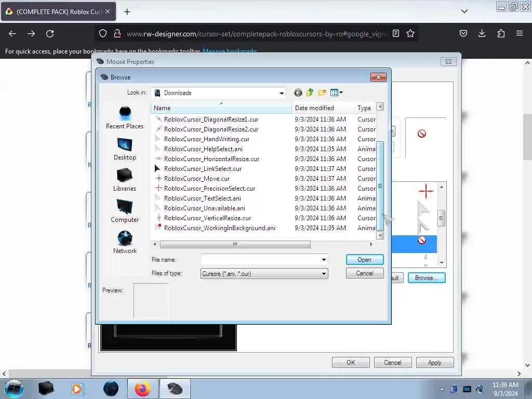
Task: Select red precision crosshair cursor in Mouse Properties list
Action: (x=426, y=191)
